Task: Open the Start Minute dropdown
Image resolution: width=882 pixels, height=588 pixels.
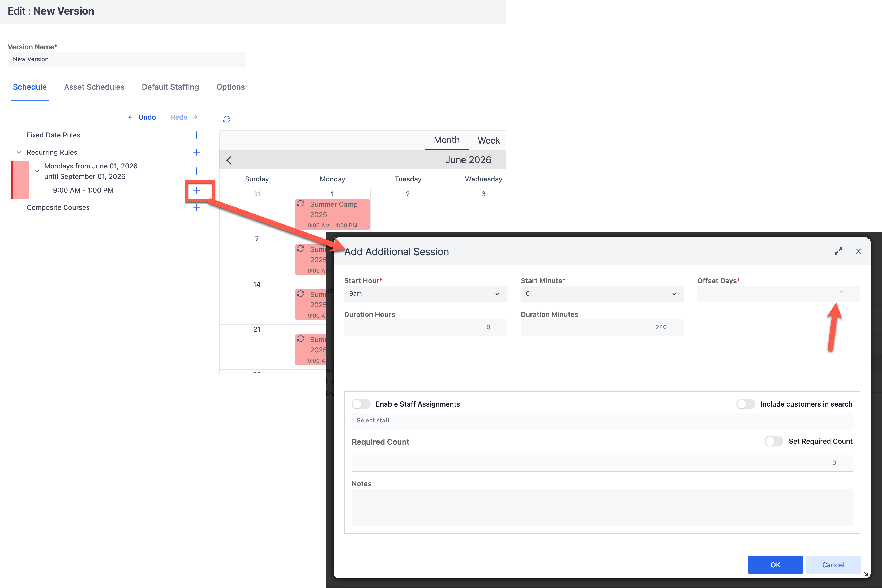Action: tap(601, 294)
